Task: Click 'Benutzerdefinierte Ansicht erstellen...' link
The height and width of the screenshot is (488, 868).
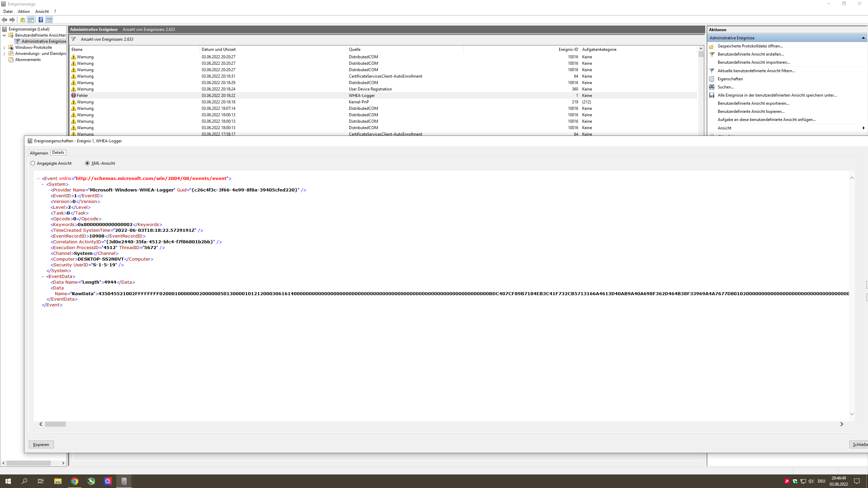Action: point(750,54)
